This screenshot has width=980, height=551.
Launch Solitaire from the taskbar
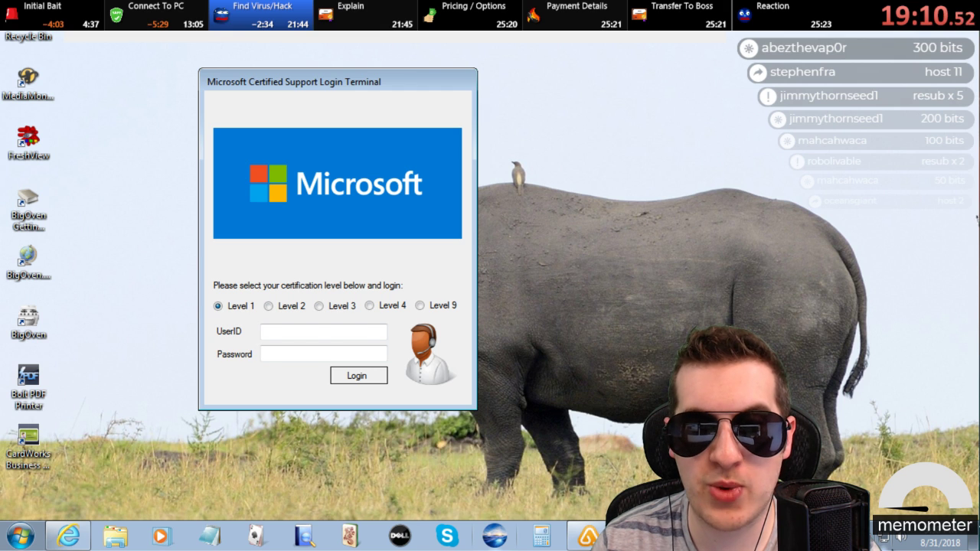tap(256, 536)
